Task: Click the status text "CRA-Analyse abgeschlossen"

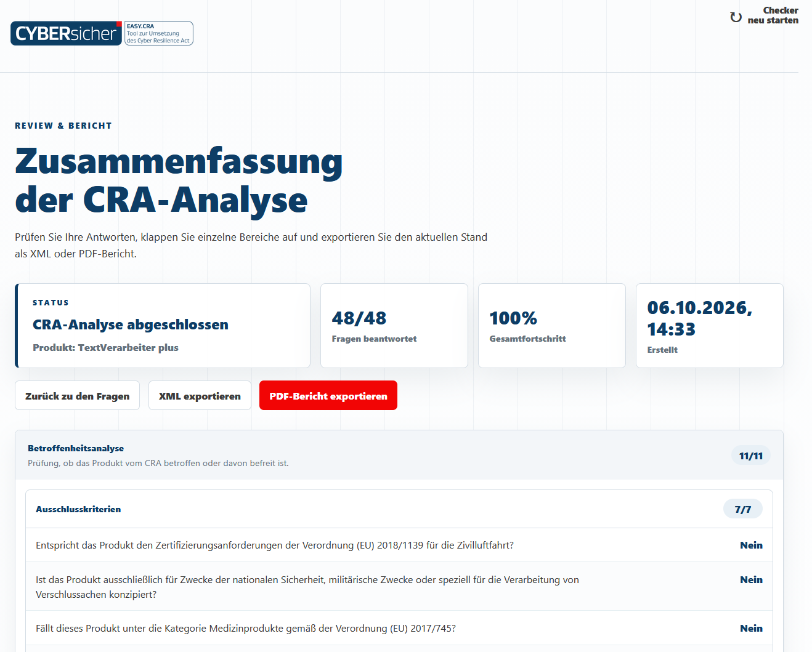Action: 131,324
